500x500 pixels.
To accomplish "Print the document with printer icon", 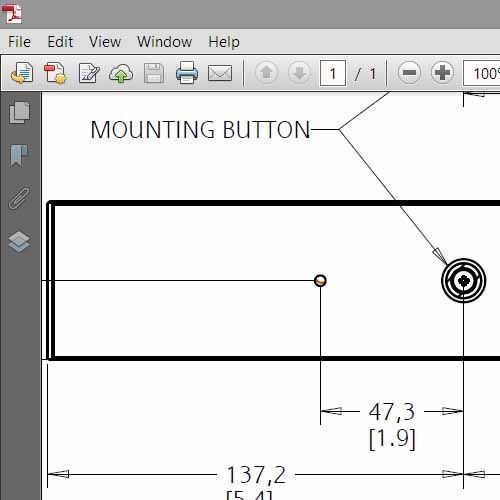I will 187,72.
